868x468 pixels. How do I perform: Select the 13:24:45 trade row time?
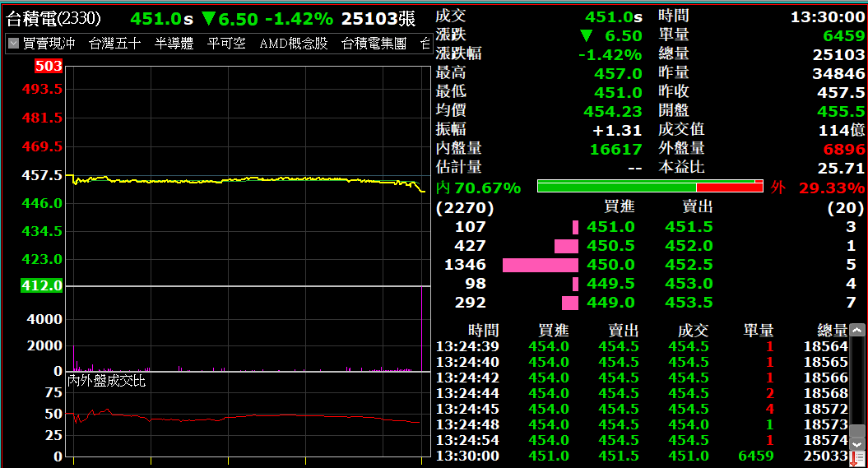click(x=467, y=409)
